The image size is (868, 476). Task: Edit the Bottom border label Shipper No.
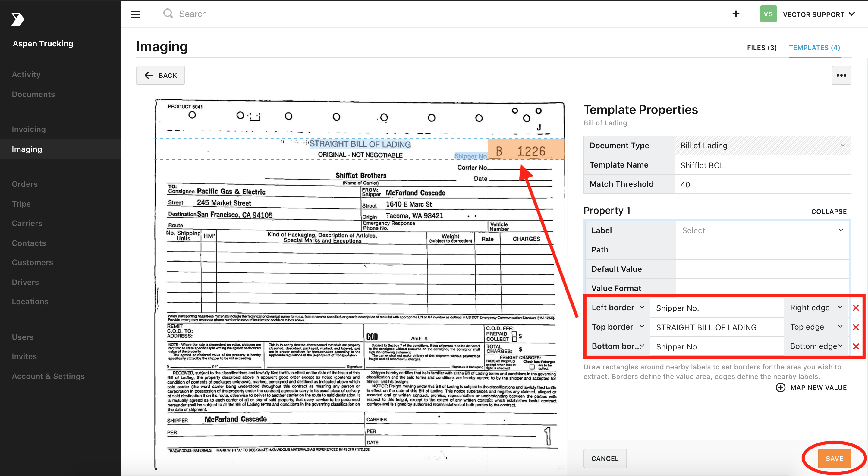pyautogui.click(x=716, y=346)
